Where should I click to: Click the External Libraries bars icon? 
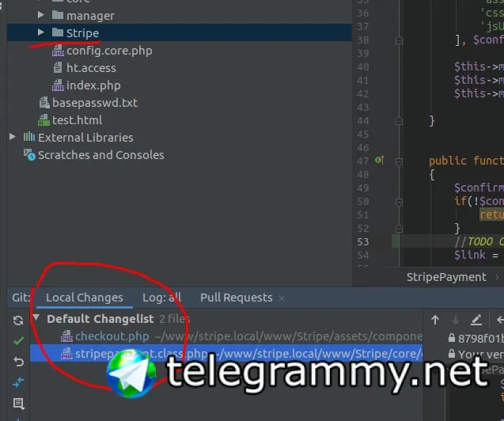[x=29, y=137]
